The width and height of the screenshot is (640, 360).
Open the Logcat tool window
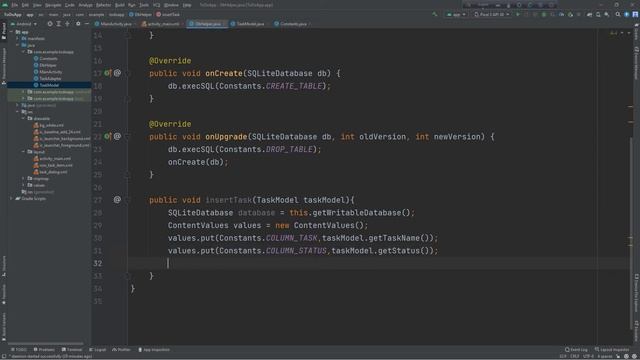(98, 350)
